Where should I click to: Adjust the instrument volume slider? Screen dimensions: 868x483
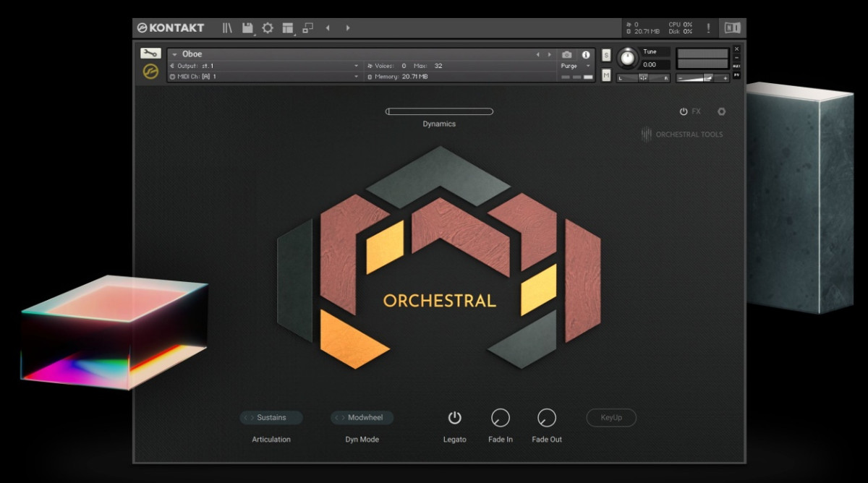point(703,77)
